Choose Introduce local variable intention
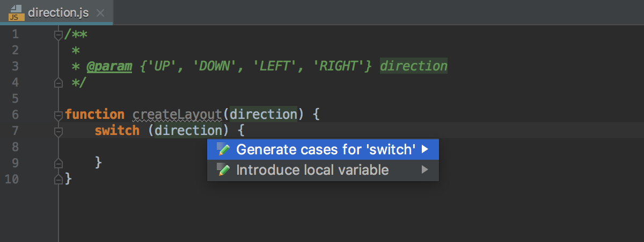Image resolution: width=644 pixels, height=242 pixels. (x=323, y=170)
